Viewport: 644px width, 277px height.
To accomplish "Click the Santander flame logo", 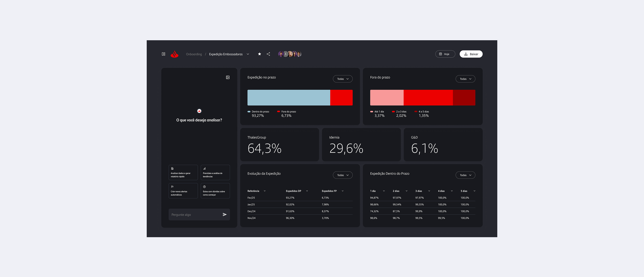I will click(x=174, y=54).
